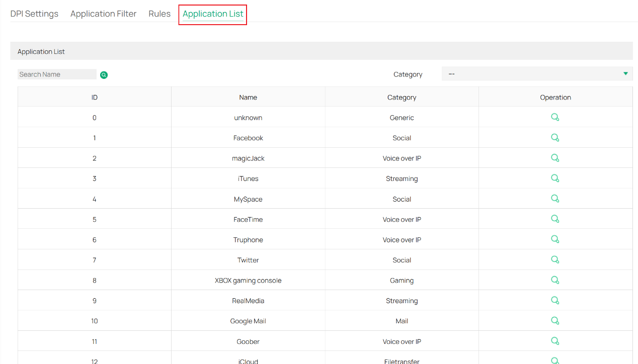Click the green search icon
Screen dimensions: 638x364
[104, 74]
